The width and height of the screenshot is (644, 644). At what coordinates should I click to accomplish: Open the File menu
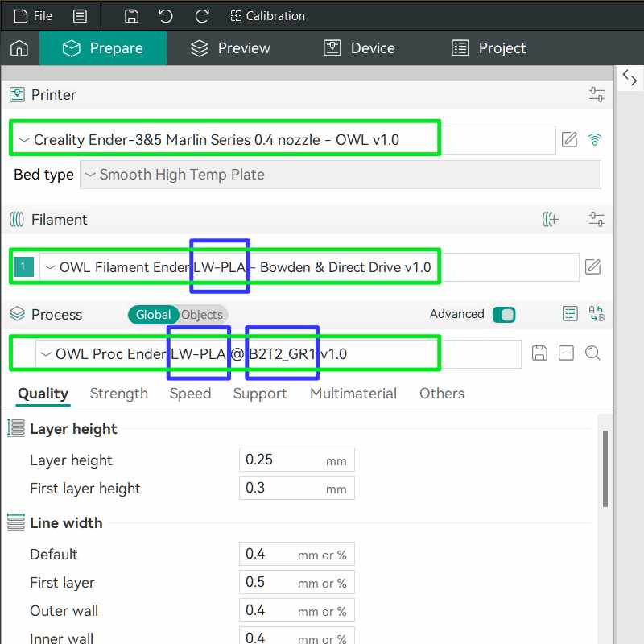coord(33,16)
